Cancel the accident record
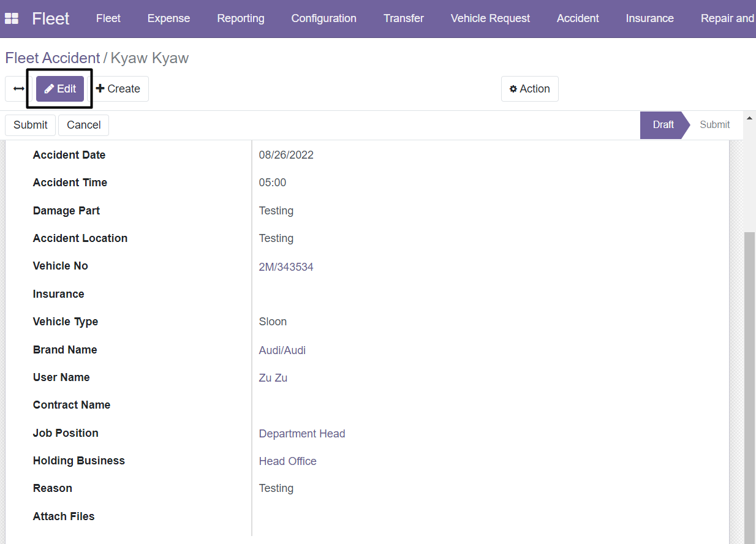756x544 pixels. point(84,125)
